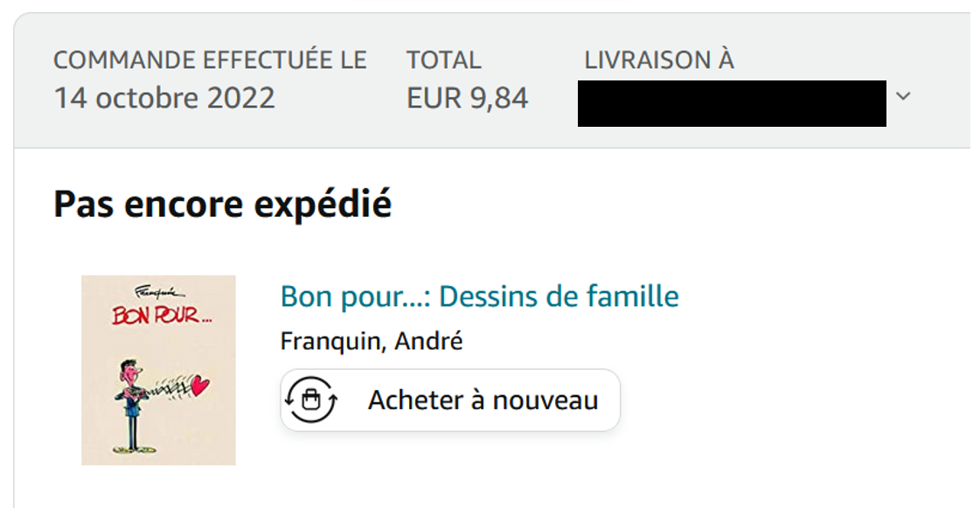980x508 pixels.
Task: Click the character's blue legs on the cover
Action: (x=130, y=430)
